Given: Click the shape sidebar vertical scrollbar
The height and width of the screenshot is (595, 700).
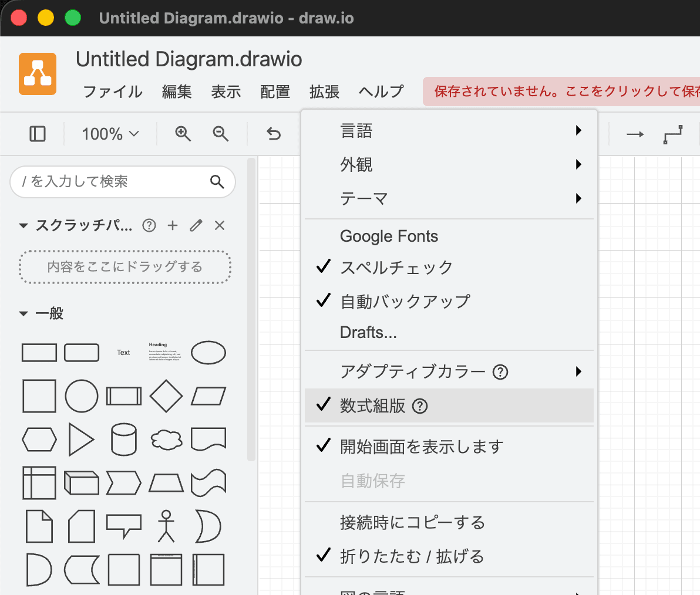Looking at the screenshot, I should [251, 309].
